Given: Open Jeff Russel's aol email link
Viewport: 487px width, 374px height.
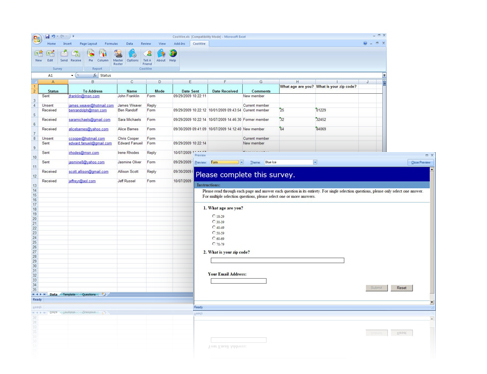Looking at the screenshot, I should (x=82, y=181).
